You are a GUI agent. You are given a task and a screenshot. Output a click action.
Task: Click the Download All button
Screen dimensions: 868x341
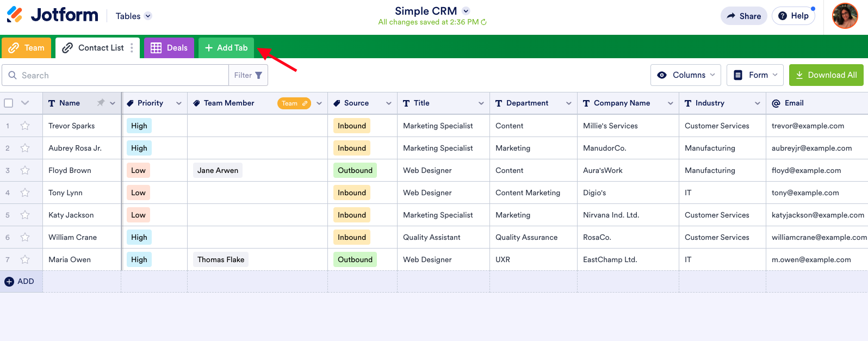(x=826, y=75)
